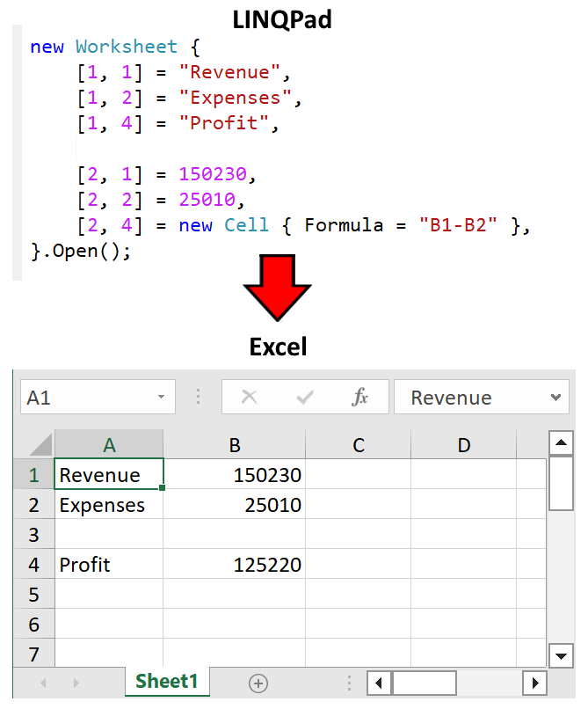Click the vertical scrollbar down arrow
Image resolution: width=588 pixels, height=709 pixels.
(561, 656)
